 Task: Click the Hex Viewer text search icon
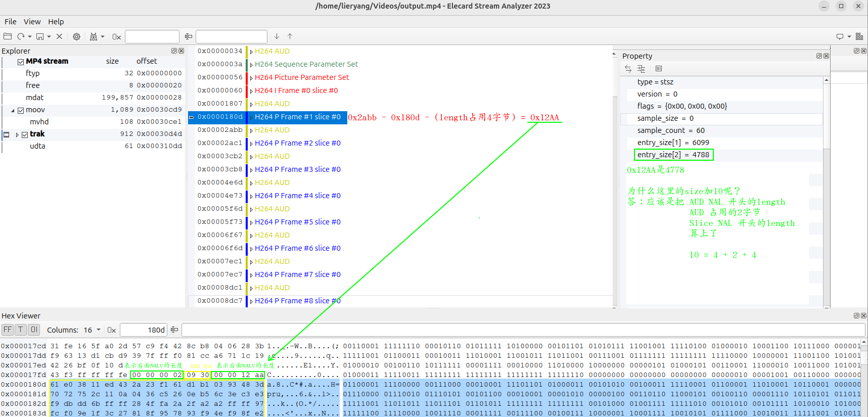click(174, 330)
